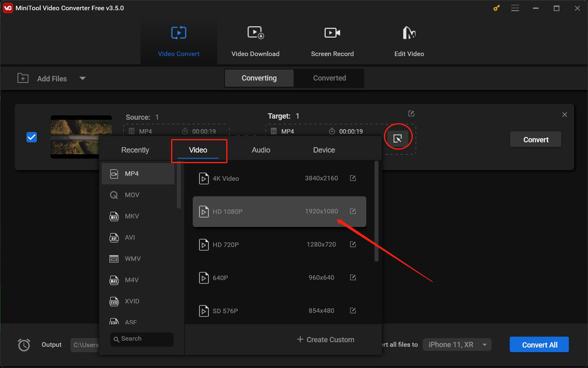This screenshot has height=368, width=588.
Task: Click the format Search field
Action: (x=142, y=339)
